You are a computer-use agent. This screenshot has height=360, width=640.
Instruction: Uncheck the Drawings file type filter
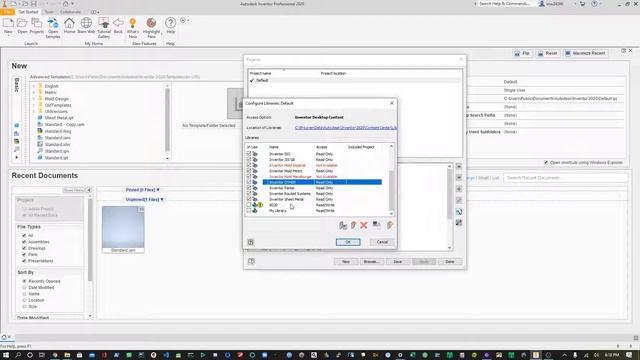[x=24, y=248]
